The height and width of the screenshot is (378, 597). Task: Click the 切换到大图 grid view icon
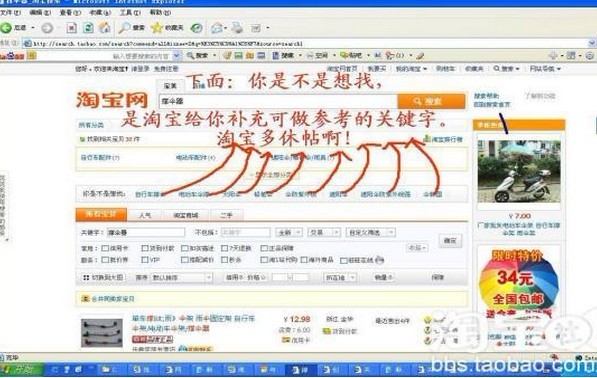point(86,278)
